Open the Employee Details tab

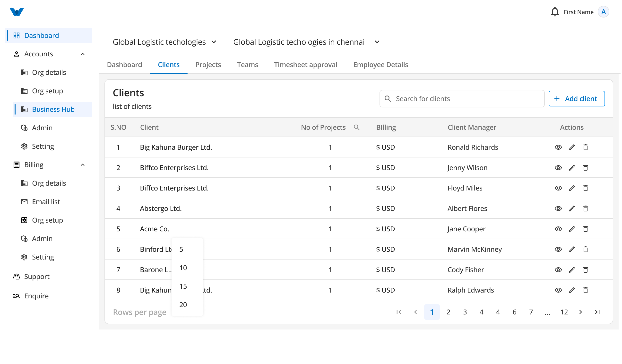[x=380, y=65]
